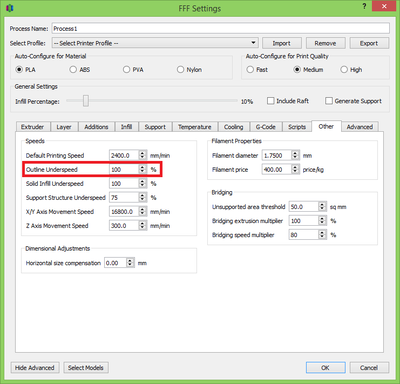The image size is (400, 384).
Task: Click the Support Structure Underspeed value field
Action: tap(124, 197)
